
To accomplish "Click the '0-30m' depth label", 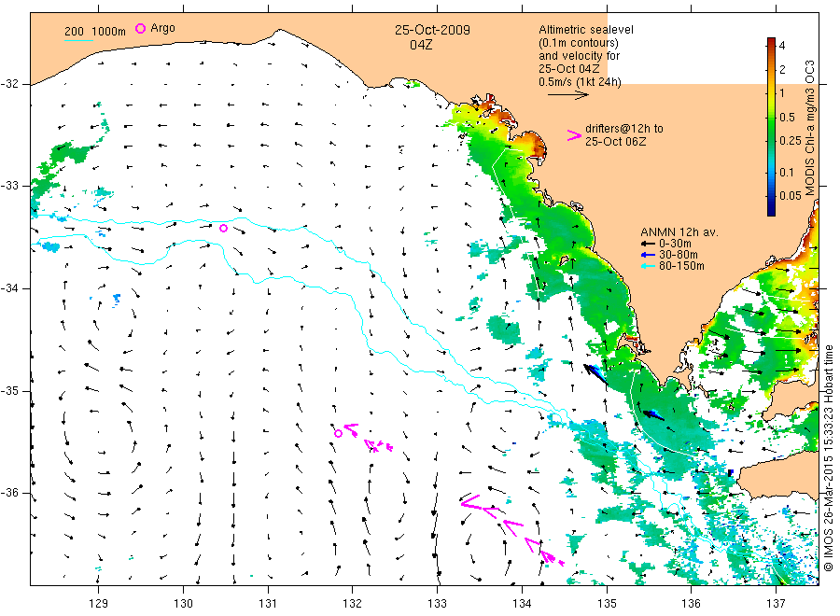I will coord(675,244).
